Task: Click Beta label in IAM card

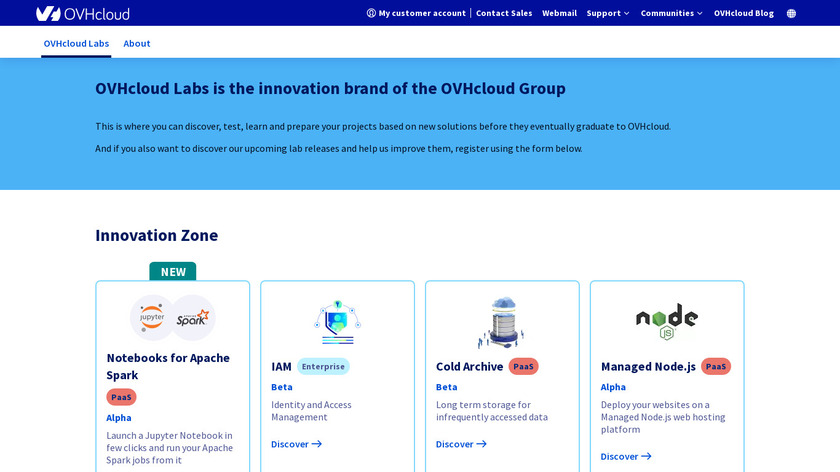Action: [282, 387]
